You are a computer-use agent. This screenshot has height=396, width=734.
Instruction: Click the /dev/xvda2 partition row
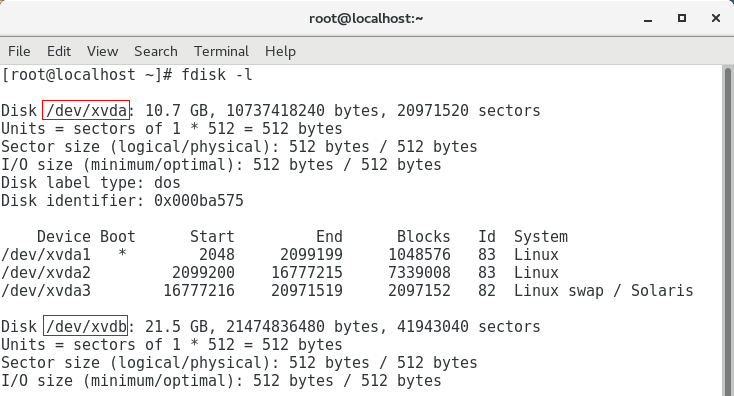(280, 272)
